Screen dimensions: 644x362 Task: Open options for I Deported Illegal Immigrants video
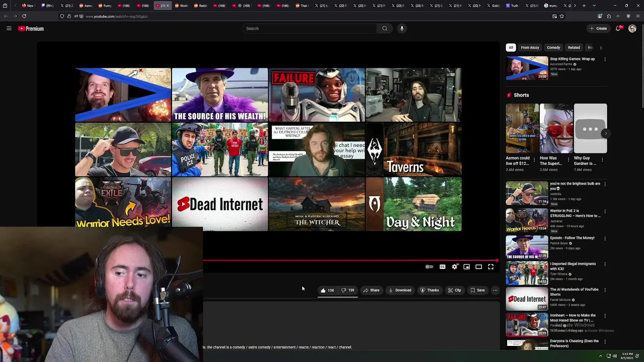click(605, 264)
